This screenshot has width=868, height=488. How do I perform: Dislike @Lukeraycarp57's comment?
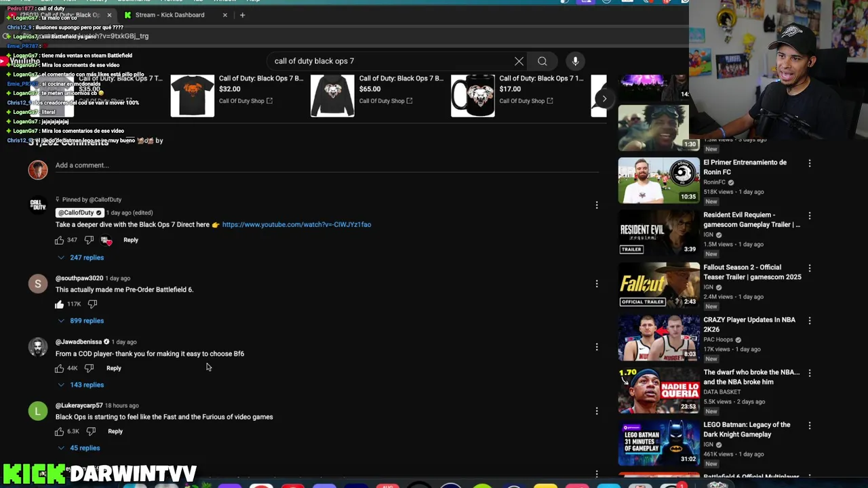coord(91,431)
